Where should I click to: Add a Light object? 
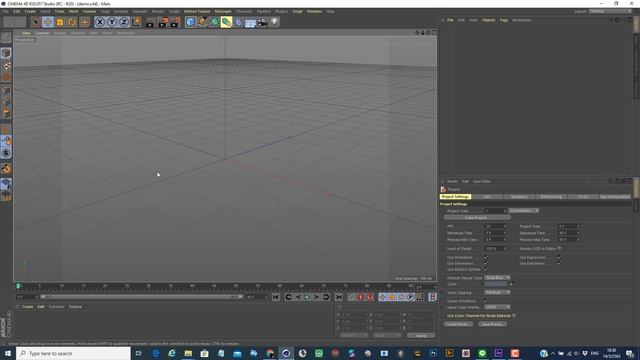274,22
